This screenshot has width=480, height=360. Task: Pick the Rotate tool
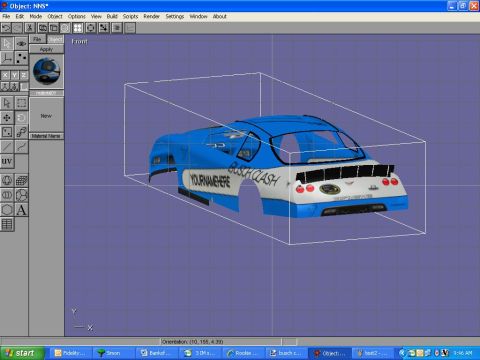coord(21,118)
